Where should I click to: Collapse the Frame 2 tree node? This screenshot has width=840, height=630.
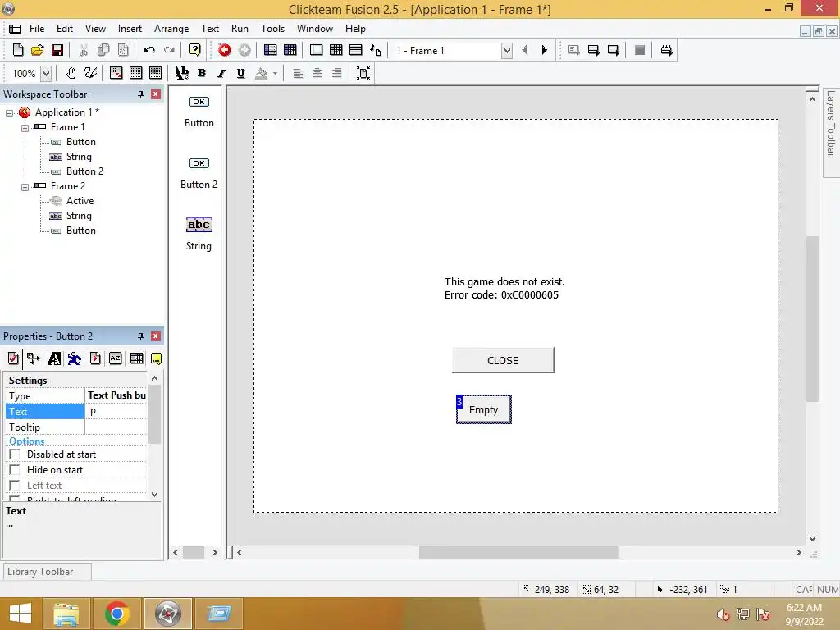(x=25, y=187)
